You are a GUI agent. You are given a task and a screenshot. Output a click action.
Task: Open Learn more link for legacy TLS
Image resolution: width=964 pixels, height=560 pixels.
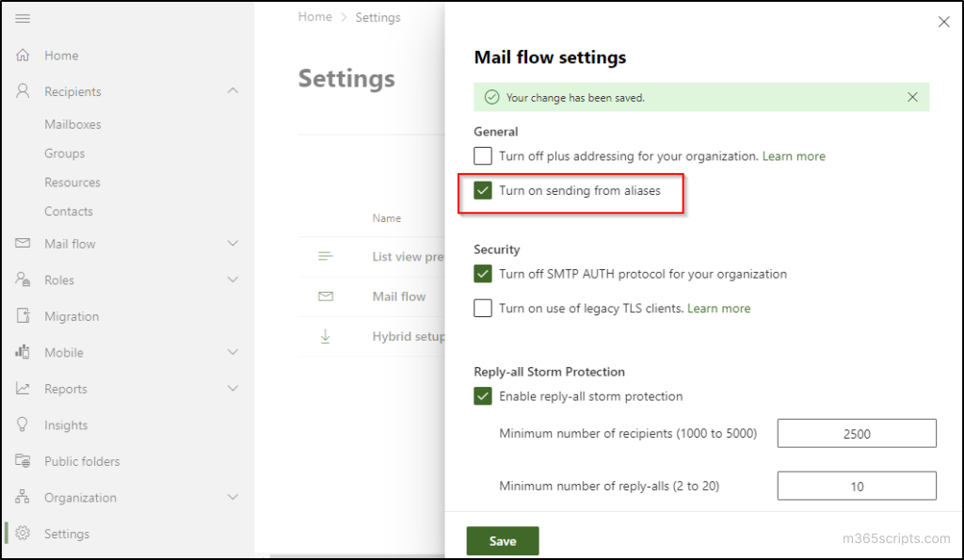pyautogui.click(x=718, y=308)
